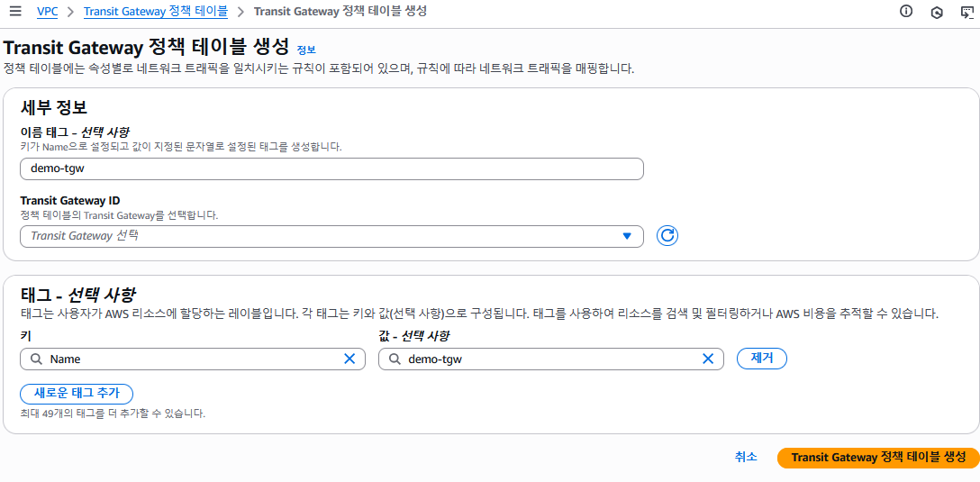Image resolution: width=980 pixels, height=482 pixels.
Task: Click the 세부 정보 section heading
Action: pyautogui.click(x=54, y=108)
